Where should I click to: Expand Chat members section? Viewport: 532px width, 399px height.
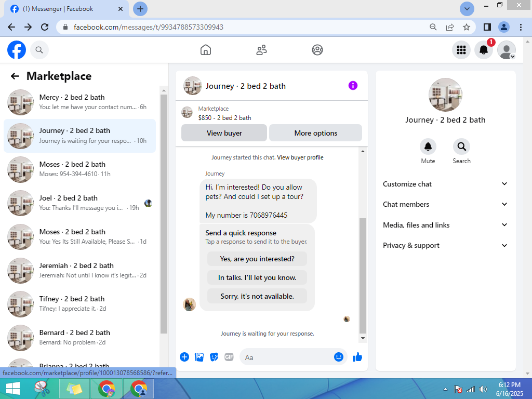click(445, 204)
